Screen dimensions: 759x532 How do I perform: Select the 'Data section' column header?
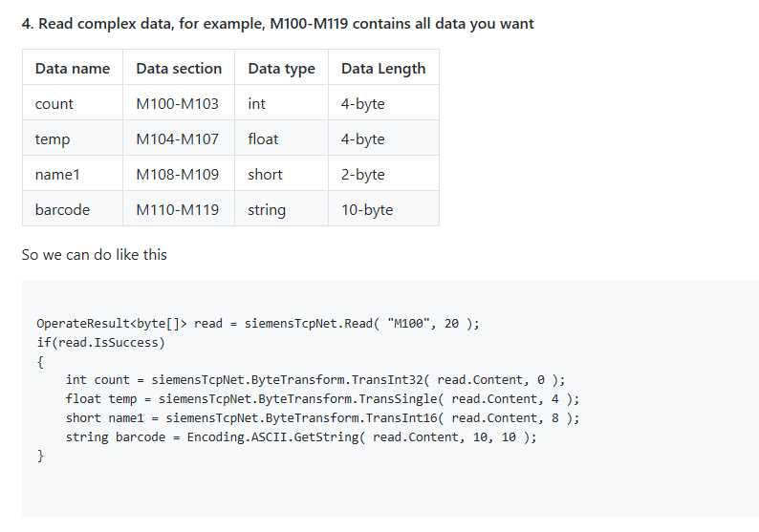point(179,68)
